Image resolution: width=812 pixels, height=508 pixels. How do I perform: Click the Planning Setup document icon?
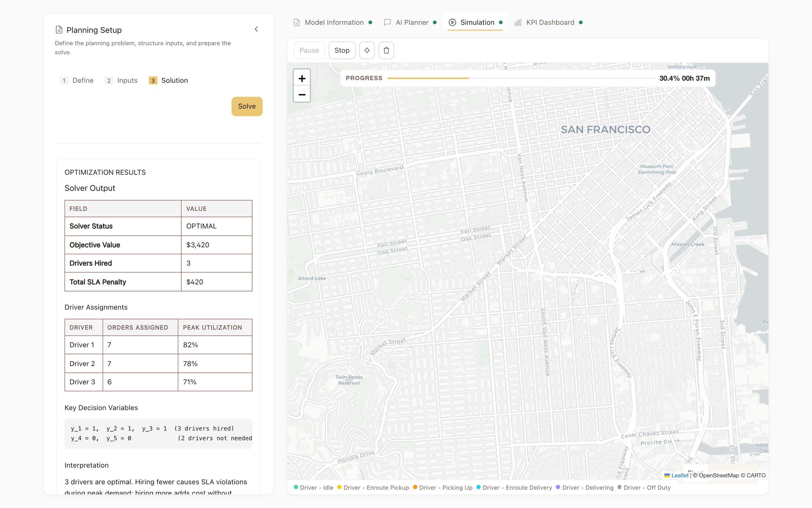point(59,30)
